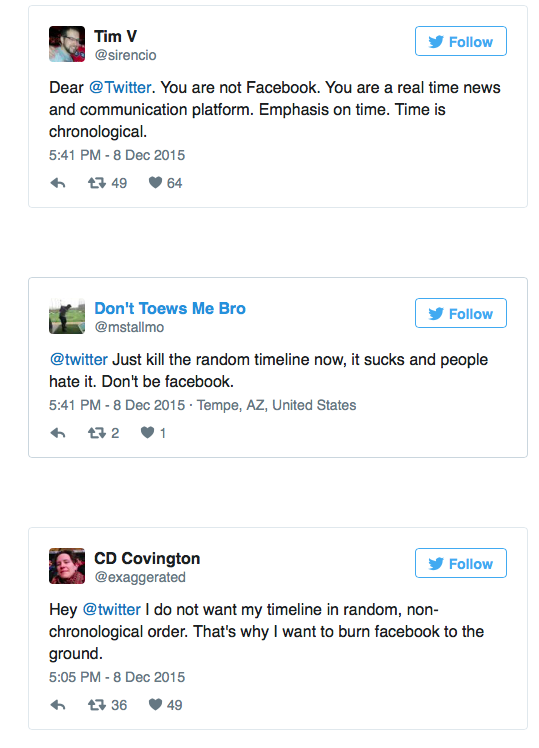Image resolution: width=539 pixels, height=748 pixels.
Task: Retweet the Don't Toews Me Bro tweet
Action: tap(97, 433)
